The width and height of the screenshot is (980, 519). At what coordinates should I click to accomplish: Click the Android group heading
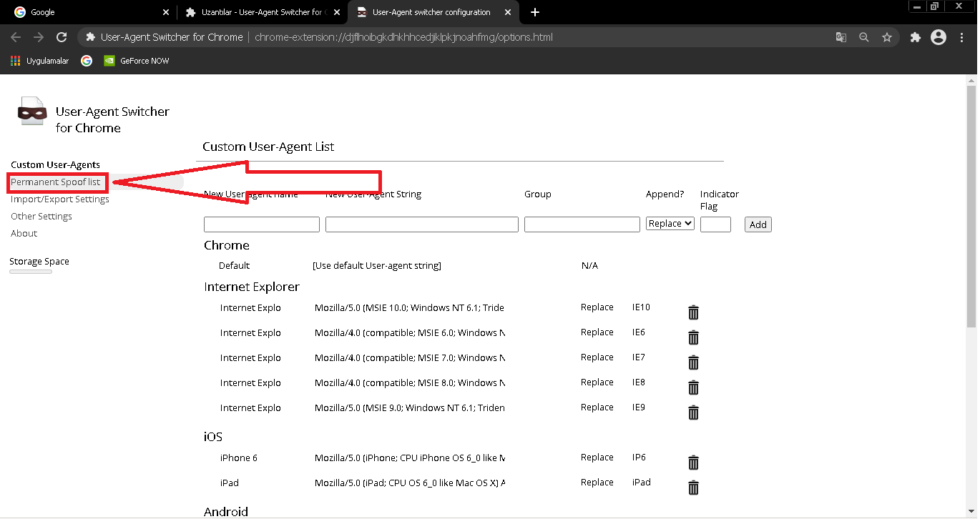[226, 512]
